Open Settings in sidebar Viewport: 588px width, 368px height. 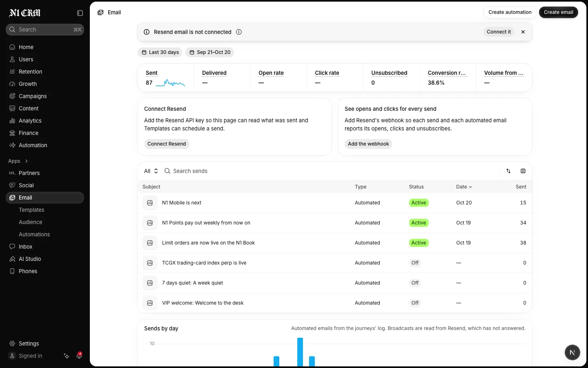[45, 343]
